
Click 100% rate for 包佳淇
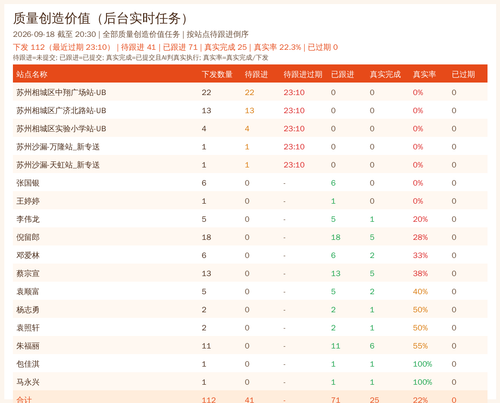click(x=423, y=364)
